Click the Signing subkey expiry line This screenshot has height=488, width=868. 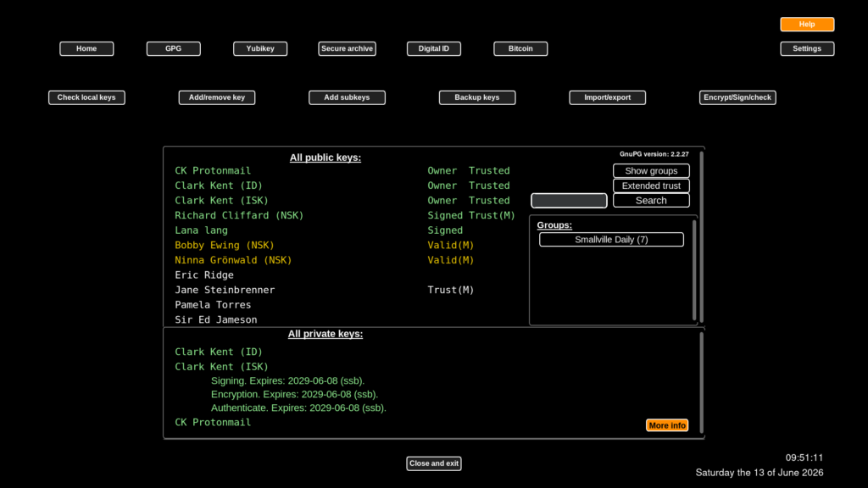(x=288, y=380)
